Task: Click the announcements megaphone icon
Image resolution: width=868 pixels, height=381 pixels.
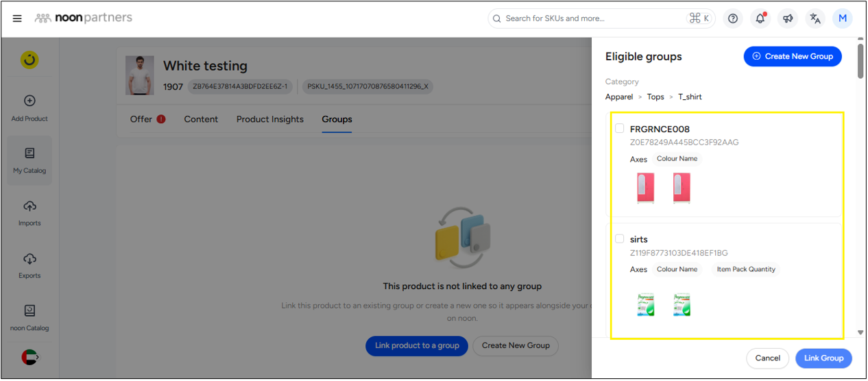Action: 787,19
